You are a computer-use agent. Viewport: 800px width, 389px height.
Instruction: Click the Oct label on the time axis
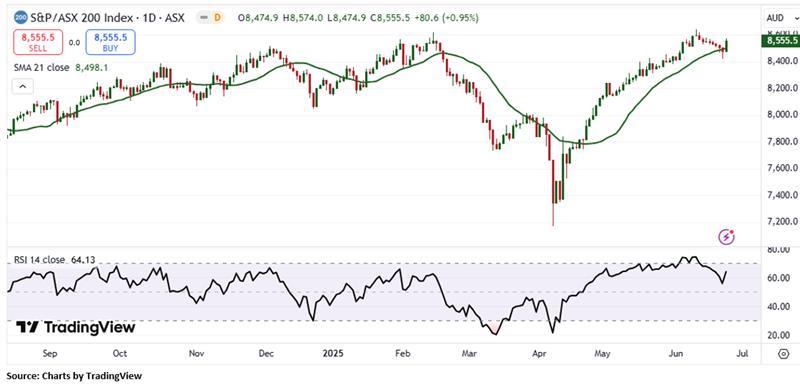coord(119,353)
